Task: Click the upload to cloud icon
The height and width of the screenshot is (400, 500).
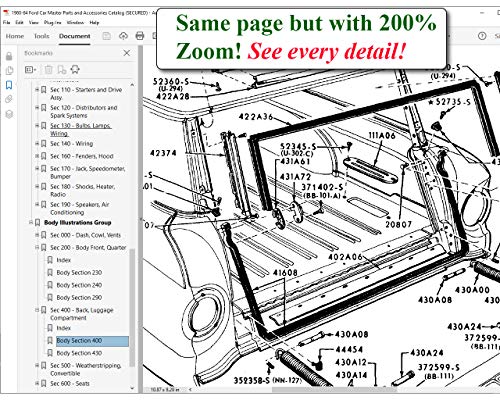Action: click(x=123, y=36)
